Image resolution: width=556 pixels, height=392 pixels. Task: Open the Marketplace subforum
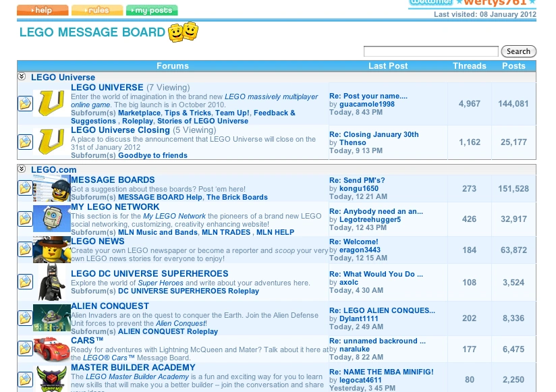(139, 113)
